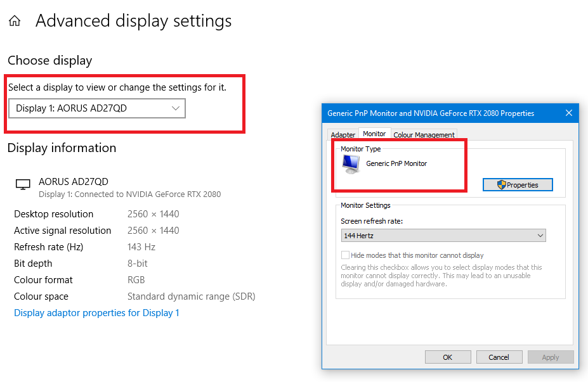Go to Settings home via house icon

[15, 21]
